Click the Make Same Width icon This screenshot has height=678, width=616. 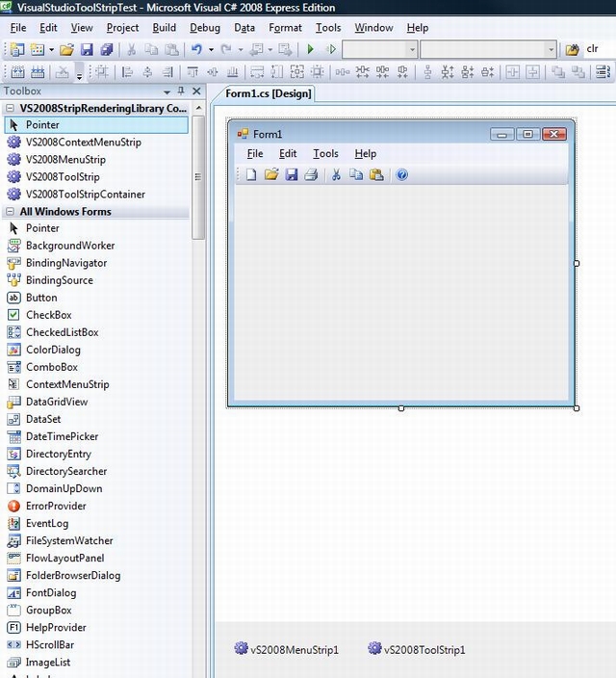coord(257,72)
